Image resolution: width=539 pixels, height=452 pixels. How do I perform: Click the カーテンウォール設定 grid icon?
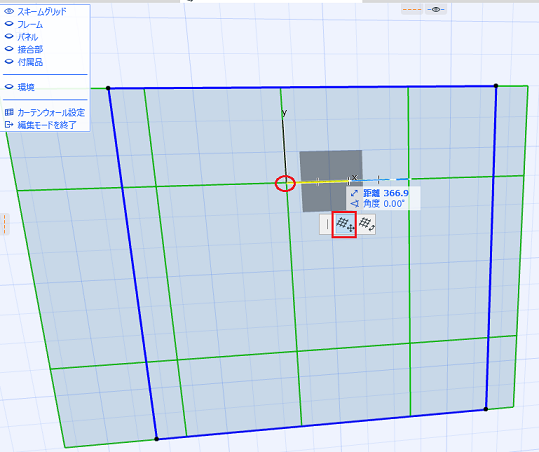coord(9,112)
